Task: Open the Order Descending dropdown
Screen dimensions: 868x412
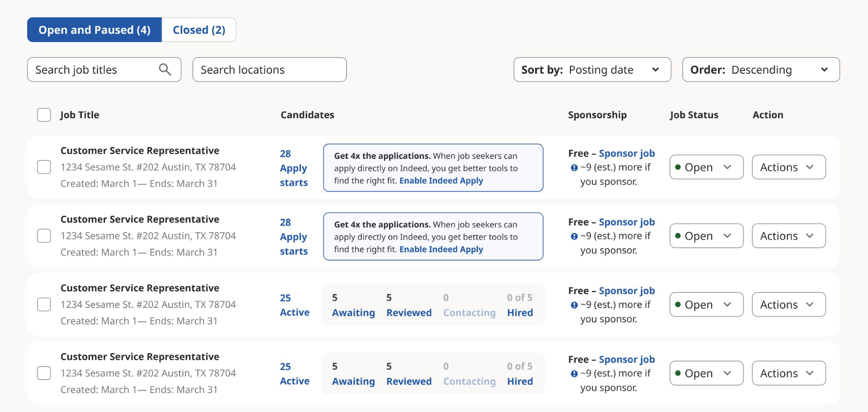Action: coord(760,69)
